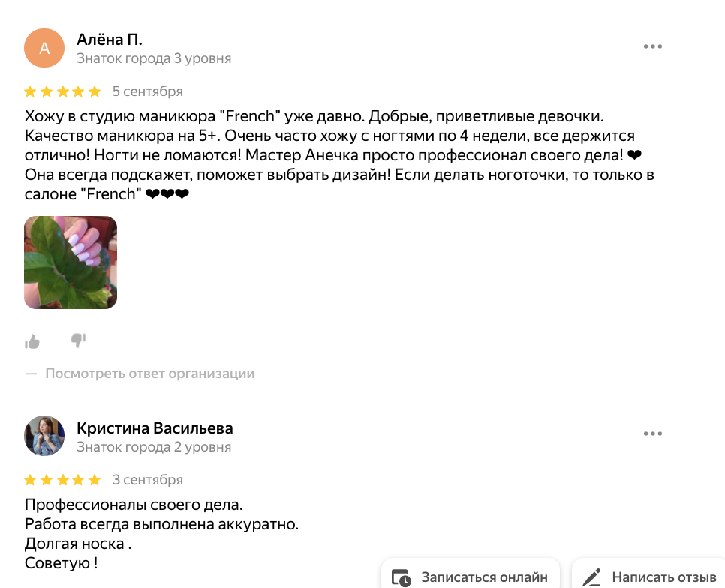Click Записаться онлайн button
Image resolution: width=725 pixels, height=588 pixels.
[471, 575]
